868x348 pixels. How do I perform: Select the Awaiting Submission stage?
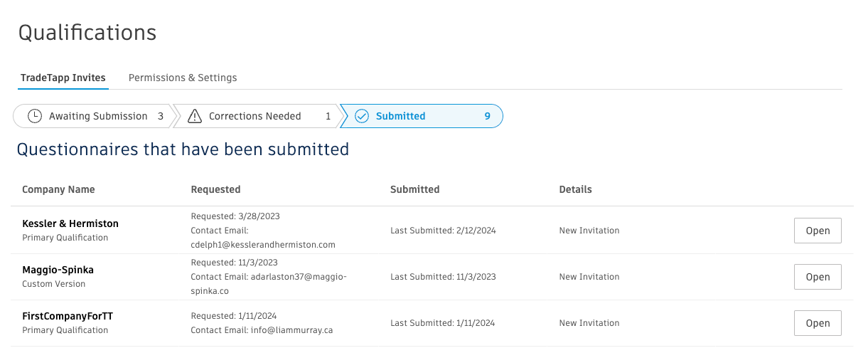pyautogui.click(x=93, y=116)
